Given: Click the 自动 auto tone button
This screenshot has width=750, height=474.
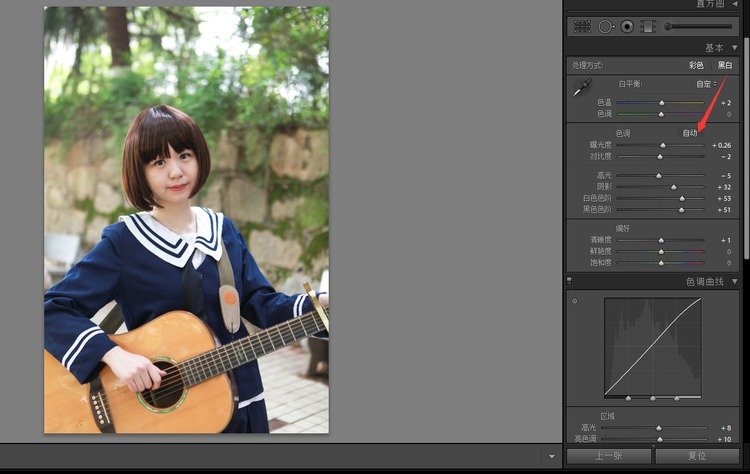Looking at the screenshot, I should point(690,132).
